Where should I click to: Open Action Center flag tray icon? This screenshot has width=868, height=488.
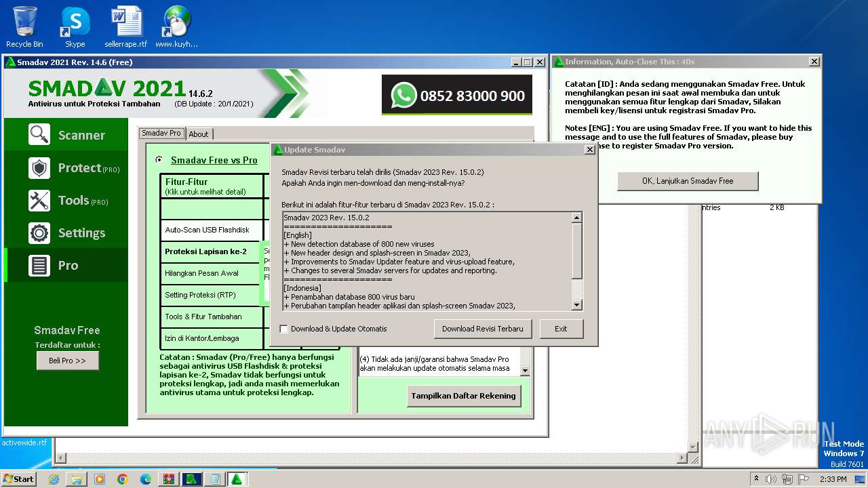[x=804, y=479]
